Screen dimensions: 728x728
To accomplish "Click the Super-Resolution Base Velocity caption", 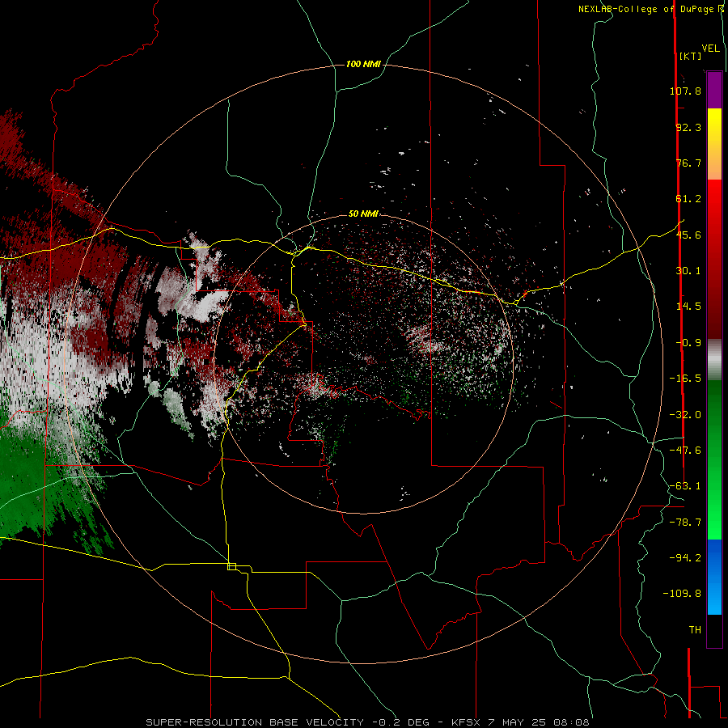I will point(368,722).
